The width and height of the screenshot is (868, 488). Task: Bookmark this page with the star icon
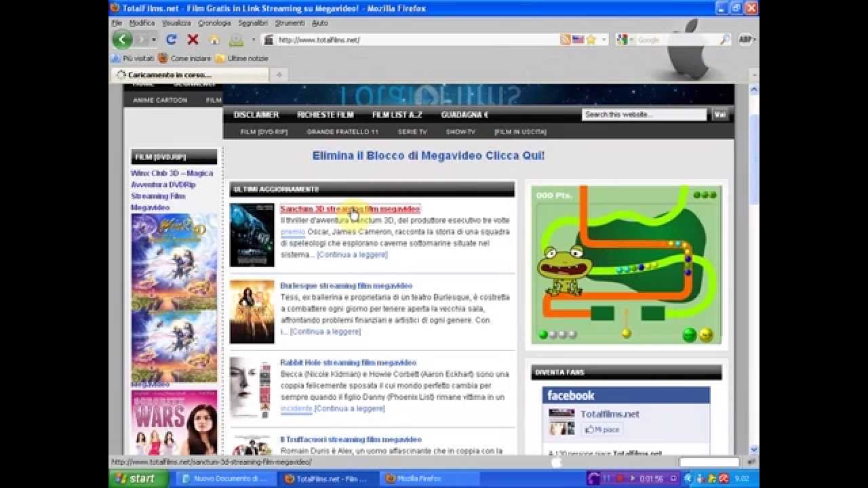tap(591, 39)
